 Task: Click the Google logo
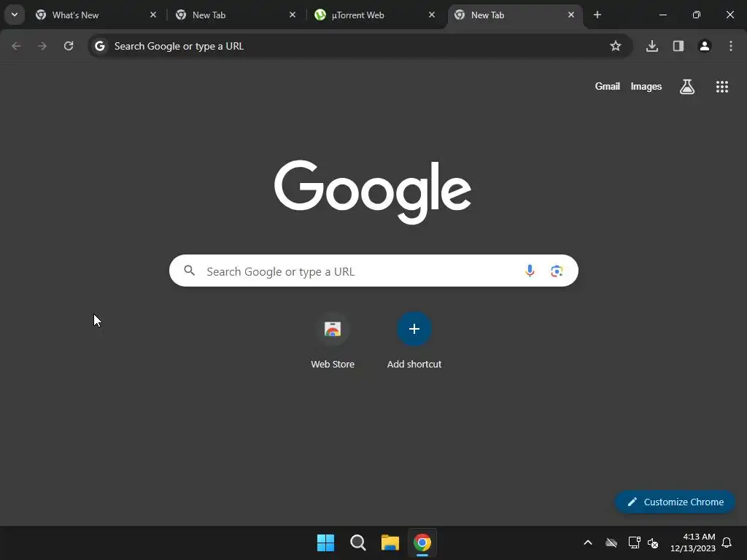(x=373, y=192)
